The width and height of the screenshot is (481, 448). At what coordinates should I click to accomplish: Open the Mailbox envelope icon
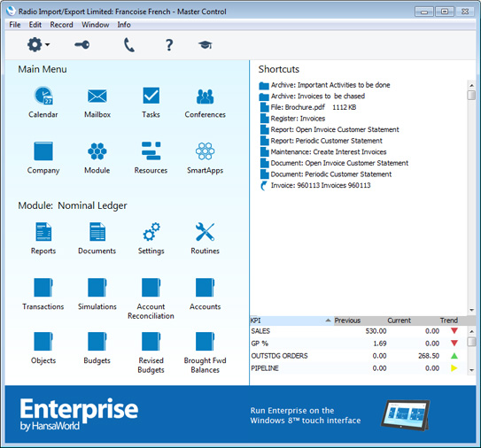tap(97, 96)
